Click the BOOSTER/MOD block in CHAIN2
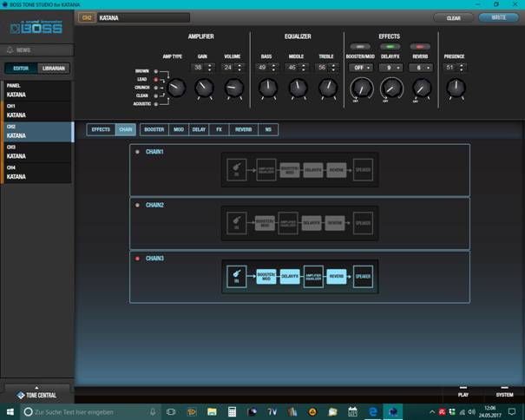Screen dimensions: 525x420 click(x=265, y=223)
